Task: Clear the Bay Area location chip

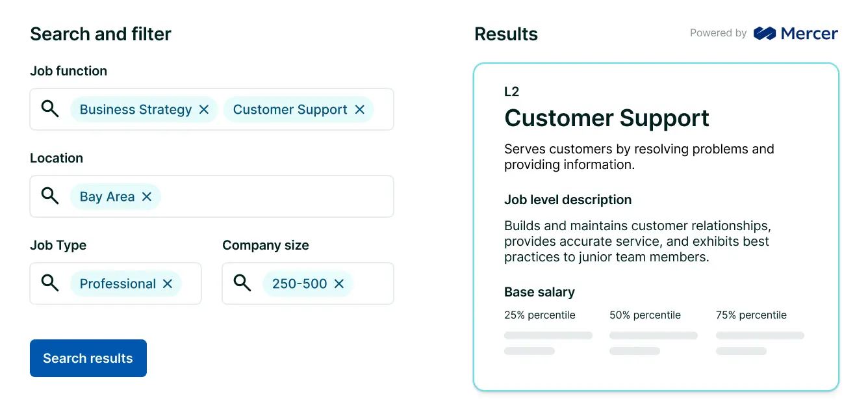Action: click(x=147, y=197)
